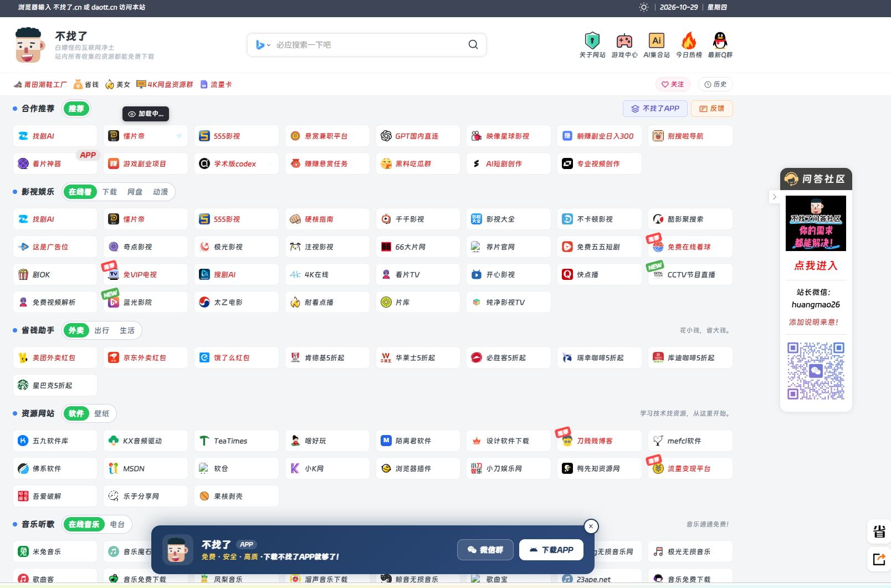Collapse the 问答社区 sidebar arrow

[775, 197]
